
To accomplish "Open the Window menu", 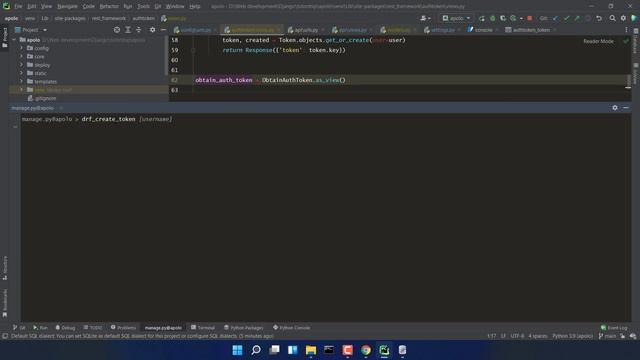I will pyautogui.click(x=175, y=7).
